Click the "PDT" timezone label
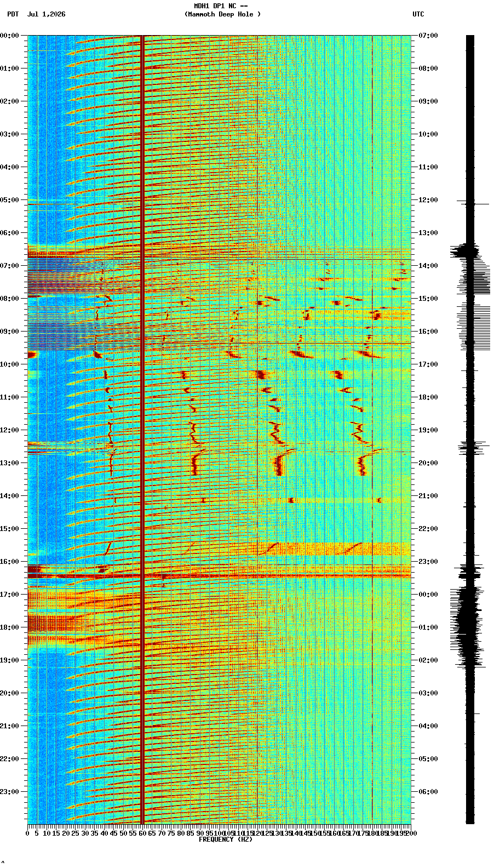This screenshot has height=868, width=494. (13, 14)
